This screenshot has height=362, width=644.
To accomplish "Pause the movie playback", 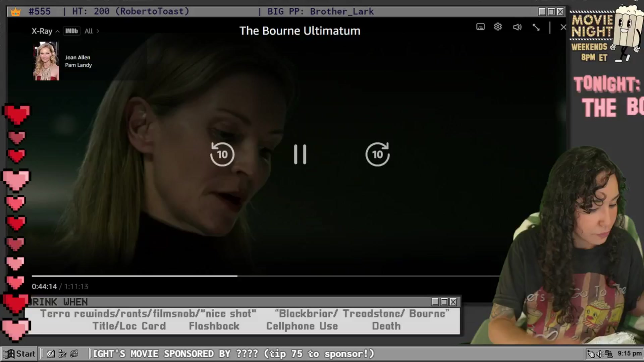I will click(300, 154).
